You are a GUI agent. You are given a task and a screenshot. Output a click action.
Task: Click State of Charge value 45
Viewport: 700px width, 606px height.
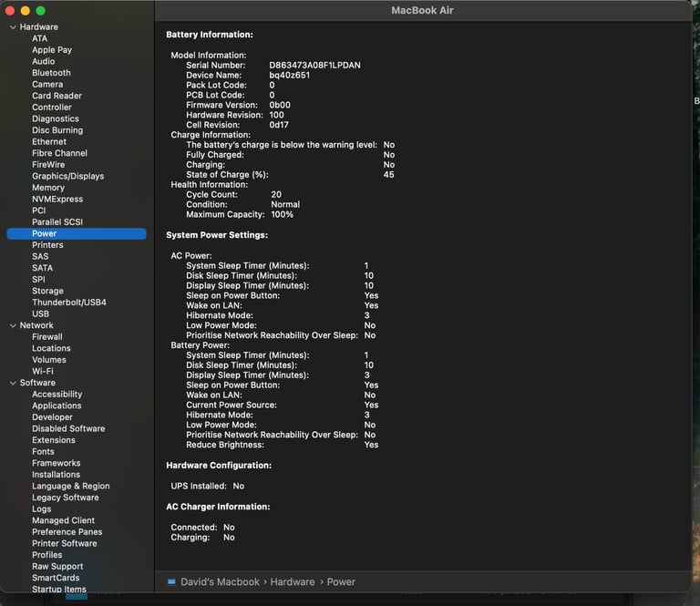[x=388, y=175]
